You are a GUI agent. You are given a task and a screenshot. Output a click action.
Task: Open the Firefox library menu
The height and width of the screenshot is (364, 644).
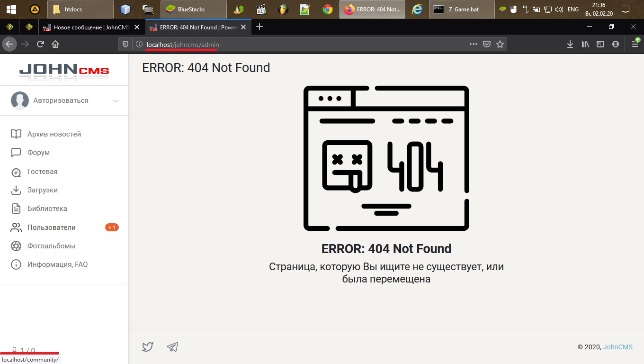click(x=585, y=44)
